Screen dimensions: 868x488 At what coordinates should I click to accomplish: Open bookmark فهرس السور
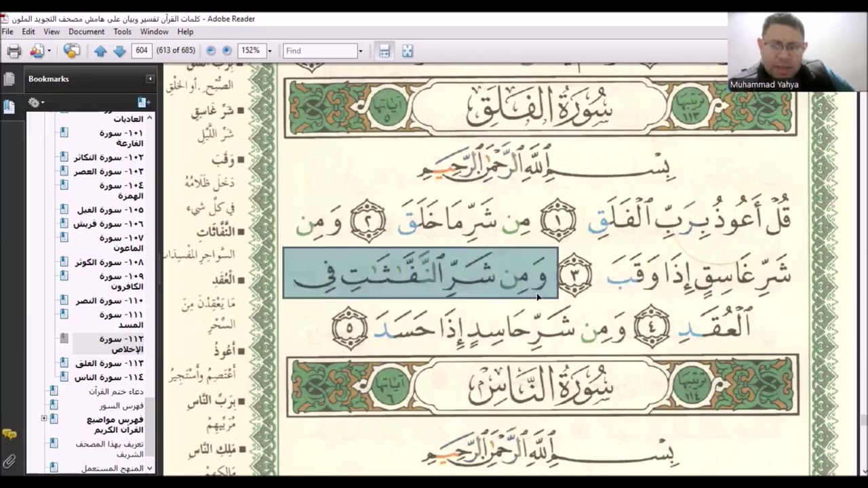tap(121, 405)
